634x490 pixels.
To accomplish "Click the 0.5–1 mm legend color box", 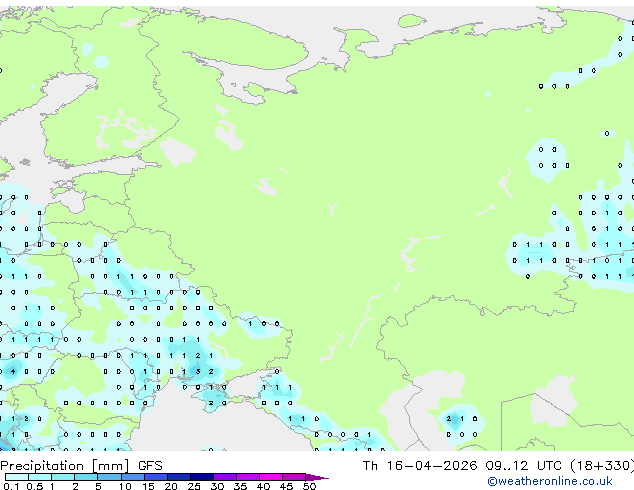I will [40, 477].
